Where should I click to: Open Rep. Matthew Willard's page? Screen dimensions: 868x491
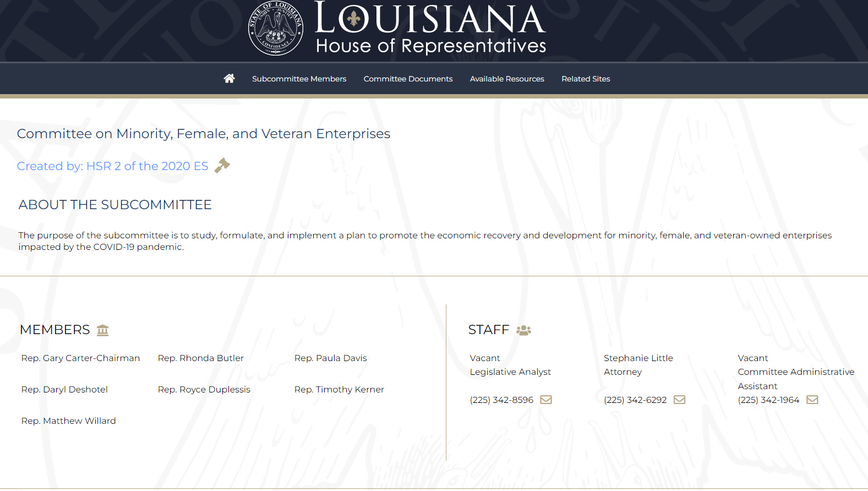[x=69, y=421]
